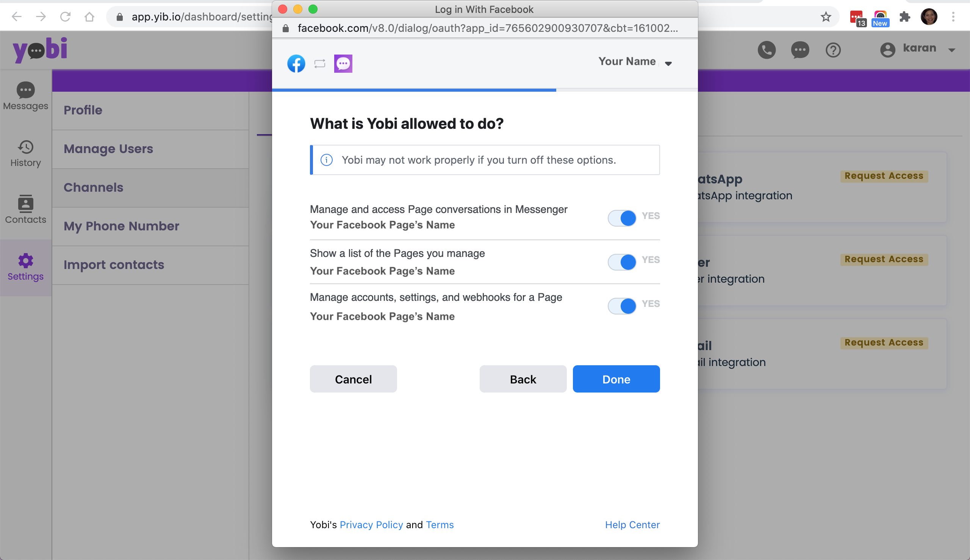This screenshot has width=970, height=560.
Task: Expand karan user menu arrow
Action: coord(952,50)
